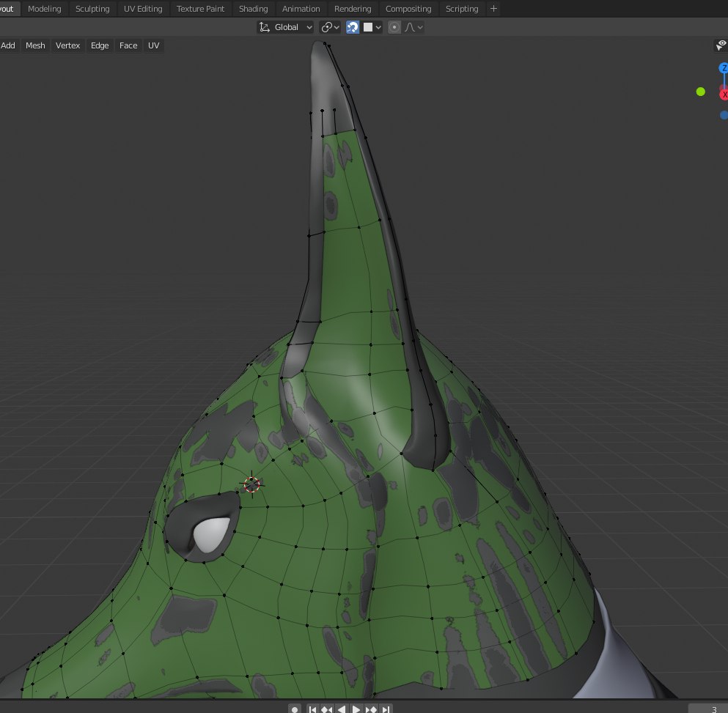Jump to the previous keyframe
Screen dimensions: 728x713
point(327,709)
